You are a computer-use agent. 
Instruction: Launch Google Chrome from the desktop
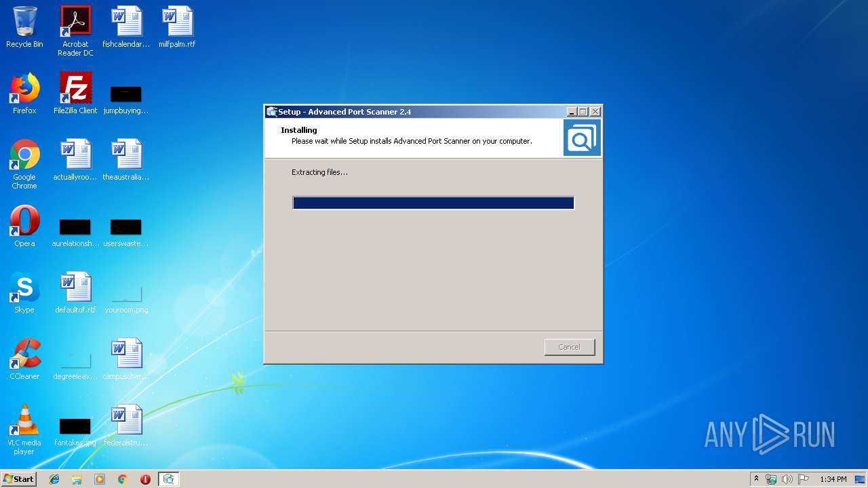(24, 165)
